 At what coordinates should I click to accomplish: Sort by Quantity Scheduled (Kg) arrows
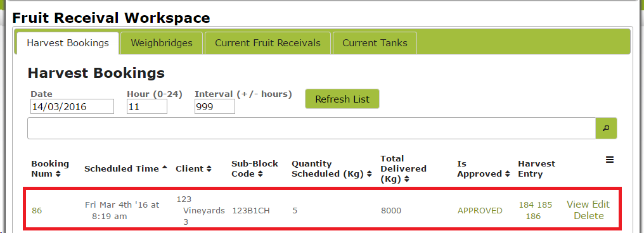tap(370, 174)
